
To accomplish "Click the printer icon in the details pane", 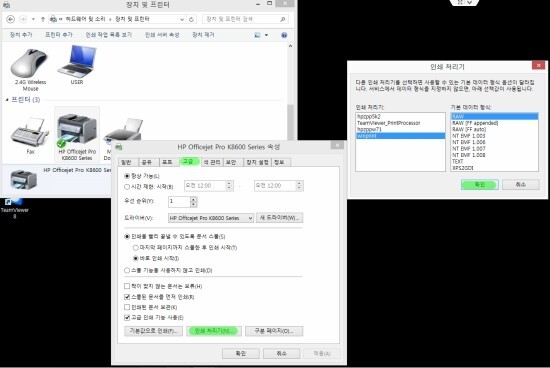I will point(24,180).
